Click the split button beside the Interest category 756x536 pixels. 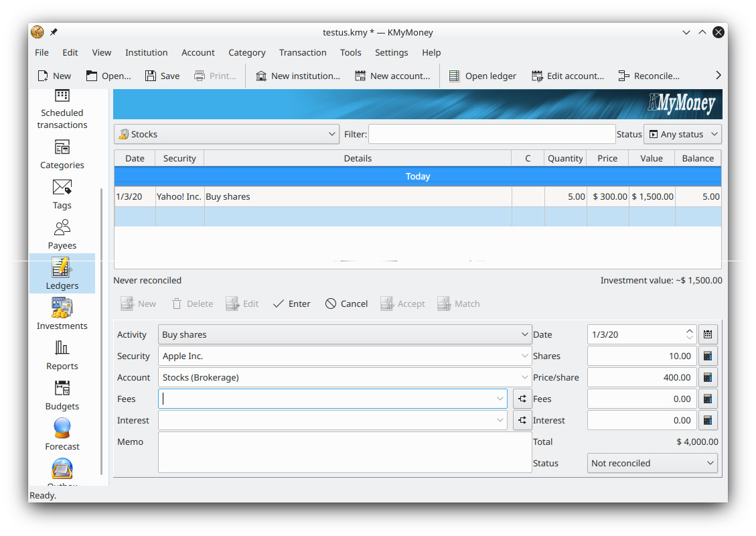point(522,420)
